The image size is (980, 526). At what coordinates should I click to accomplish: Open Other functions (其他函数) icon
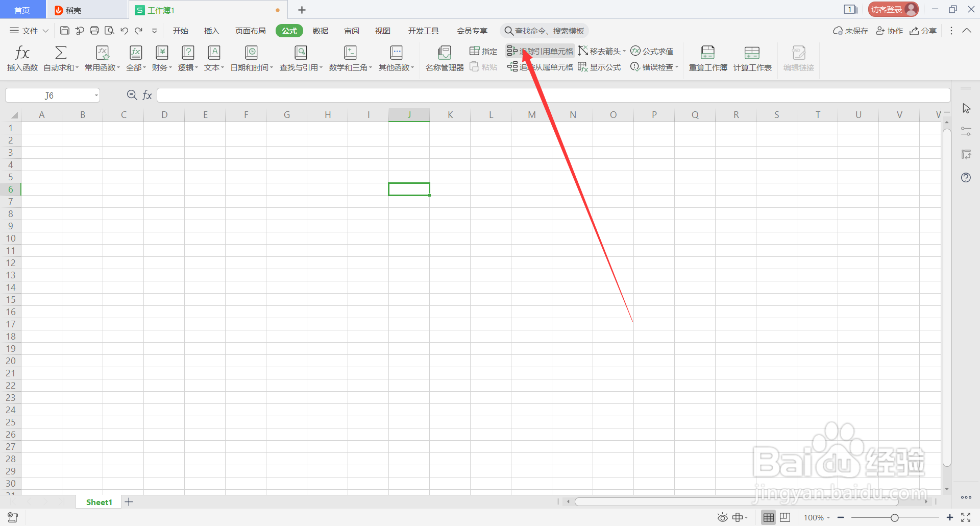click(396, 52)
